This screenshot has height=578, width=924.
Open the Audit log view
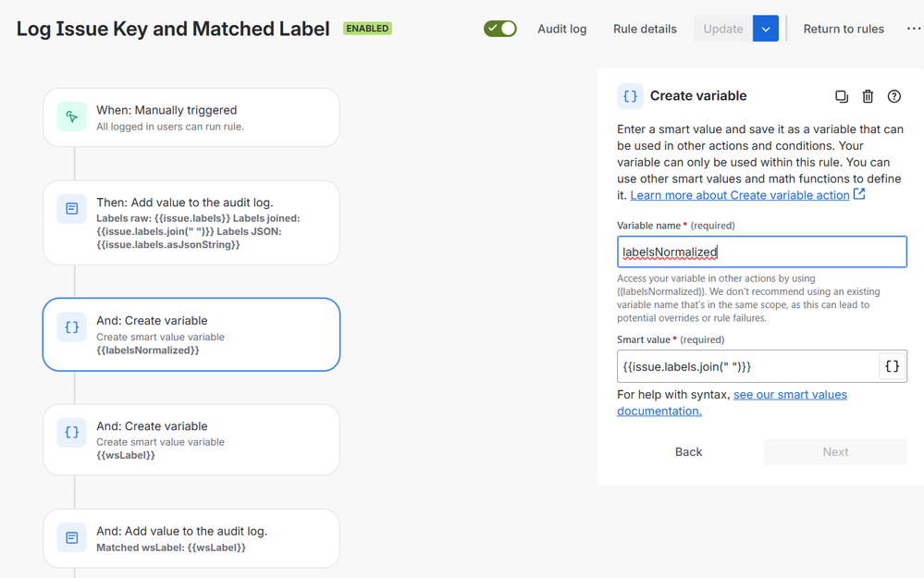pos(562,29)
